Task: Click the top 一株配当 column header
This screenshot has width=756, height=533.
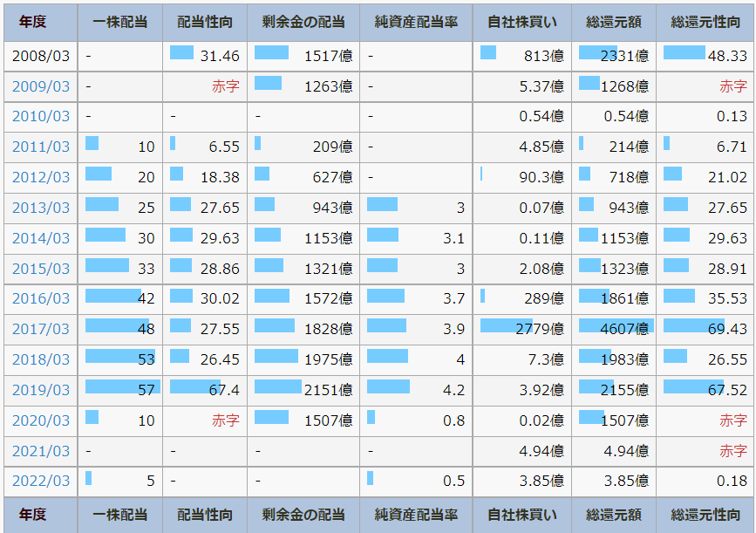Action: [x=120, y=22]
